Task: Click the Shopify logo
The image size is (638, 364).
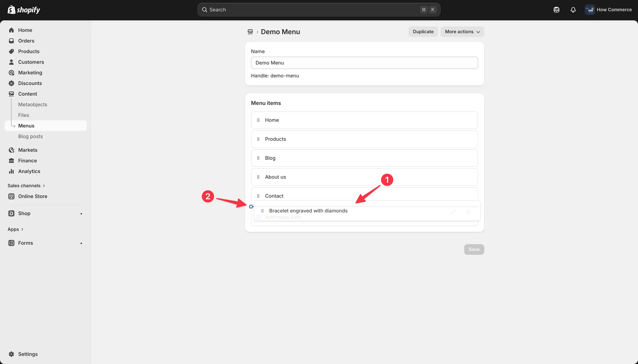Action: click(24, 10)
